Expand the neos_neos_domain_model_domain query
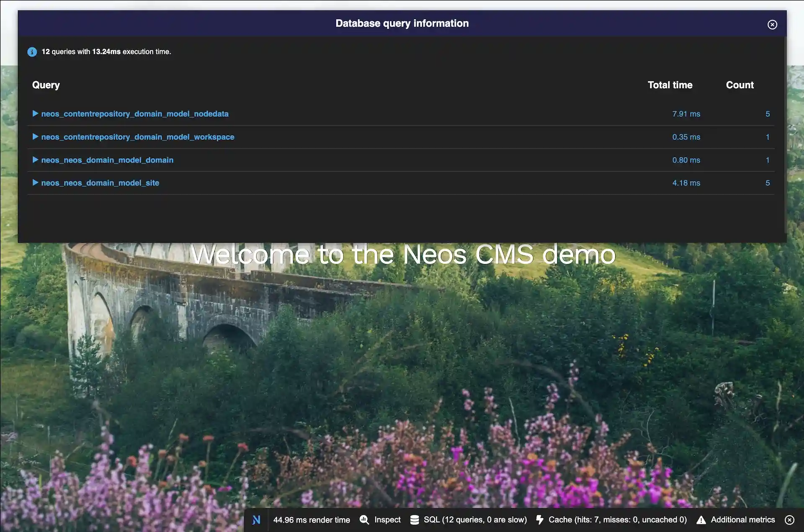This screenshot has height=532, width=804. coord(36,160)
